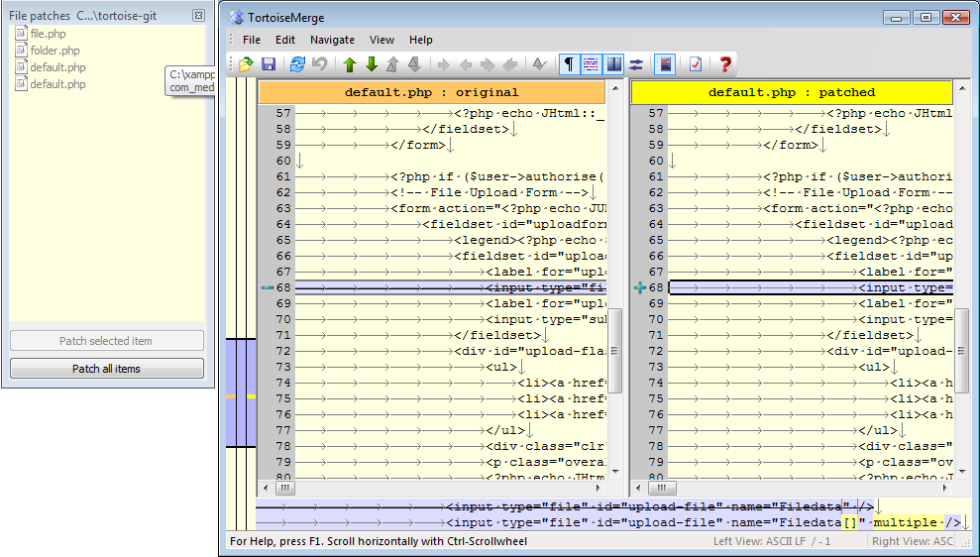Click line 61 in the original pane
Viewport: 980px width, 557px height.
coord(450,176)
